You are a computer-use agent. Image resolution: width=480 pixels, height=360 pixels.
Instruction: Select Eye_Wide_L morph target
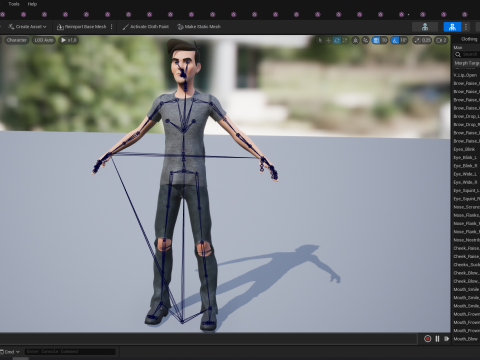(x=465, y=174)
